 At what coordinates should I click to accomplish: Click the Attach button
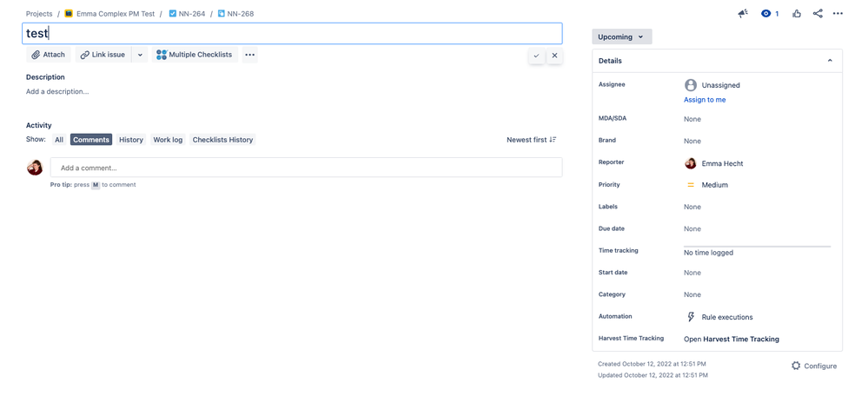(x=48, y=55)
